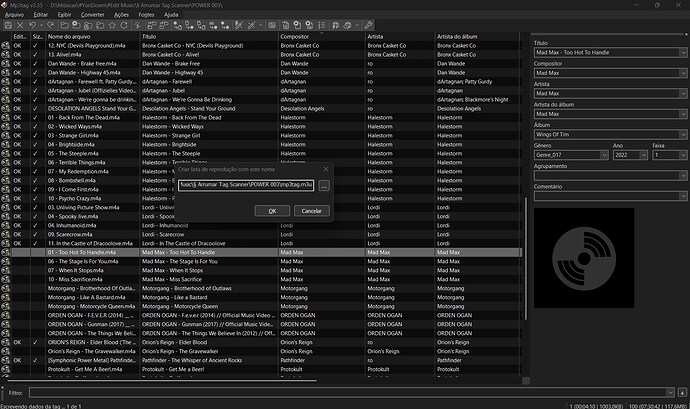690x409 pixels.
Task: Close the playlist name dialog
Action: 326,169
